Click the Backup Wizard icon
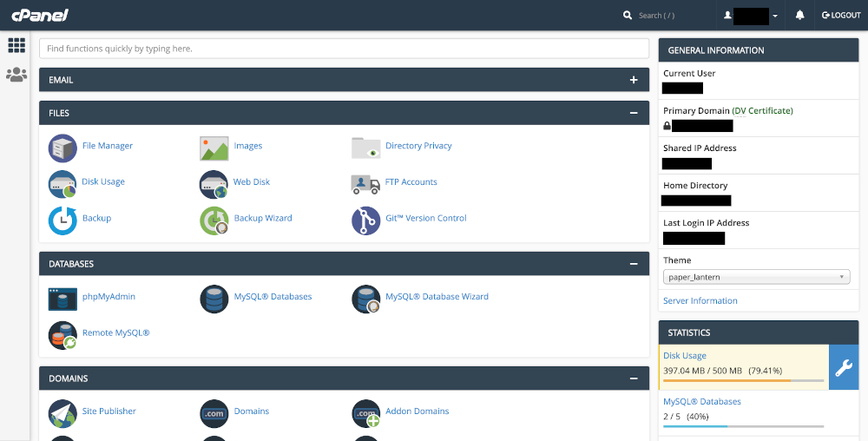This screenshot has height=441, width=868. tap(214, 220)
